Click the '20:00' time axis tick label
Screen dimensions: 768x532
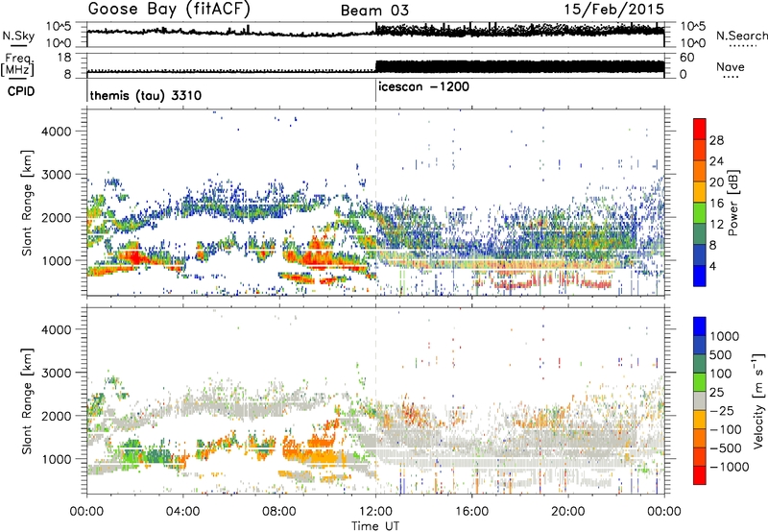[568, 512]
